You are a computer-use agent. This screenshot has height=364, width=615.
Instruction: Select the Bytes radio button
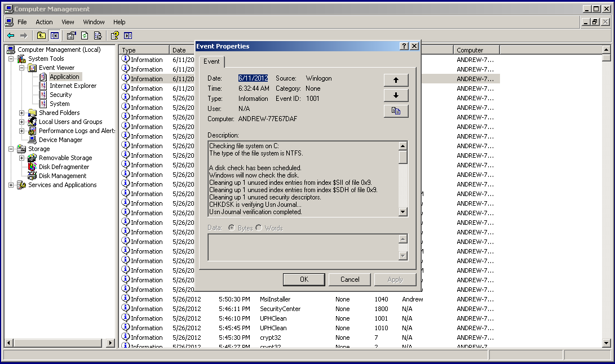tap(231, 228)
